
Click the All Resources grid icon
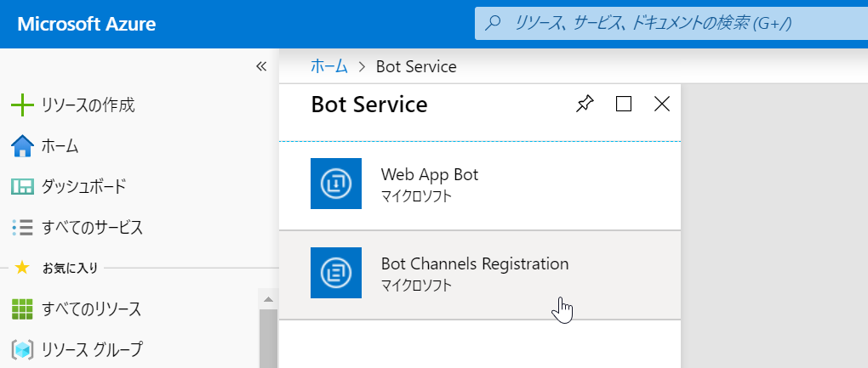(22, 309)
